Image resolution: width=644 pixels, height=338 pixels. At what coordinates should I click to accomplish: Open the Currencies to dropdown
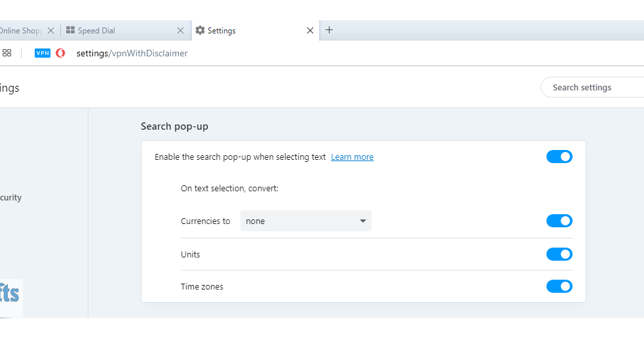305,221
